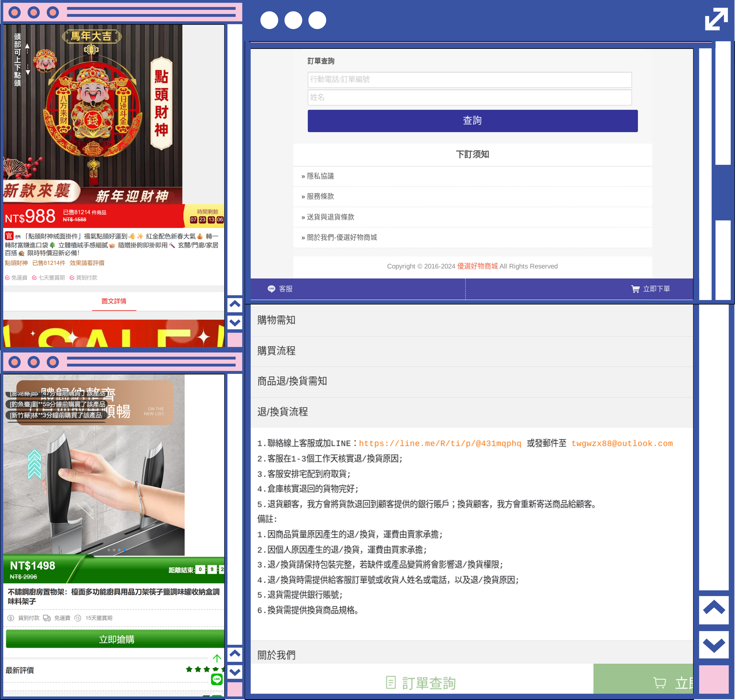Open the 隱私協議 item
Screen dimensions: 735x700
pos(320,176)
